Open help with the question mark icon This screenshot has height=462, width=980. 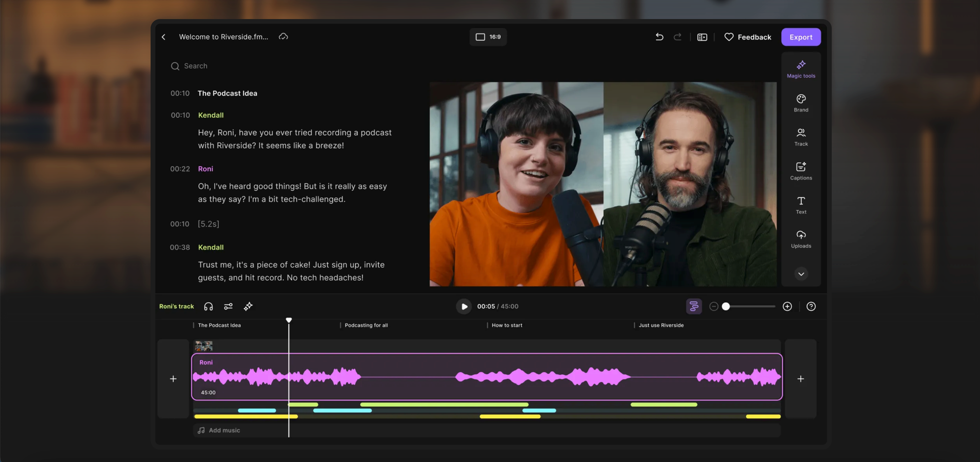pos(811,307)
